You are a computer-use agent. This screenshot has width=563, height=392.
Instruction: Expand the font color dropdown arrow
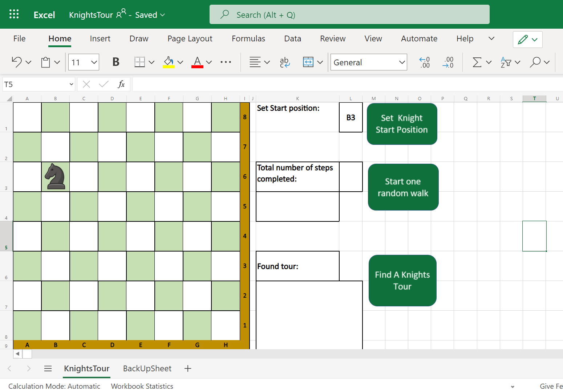click(x=209, y=62)
